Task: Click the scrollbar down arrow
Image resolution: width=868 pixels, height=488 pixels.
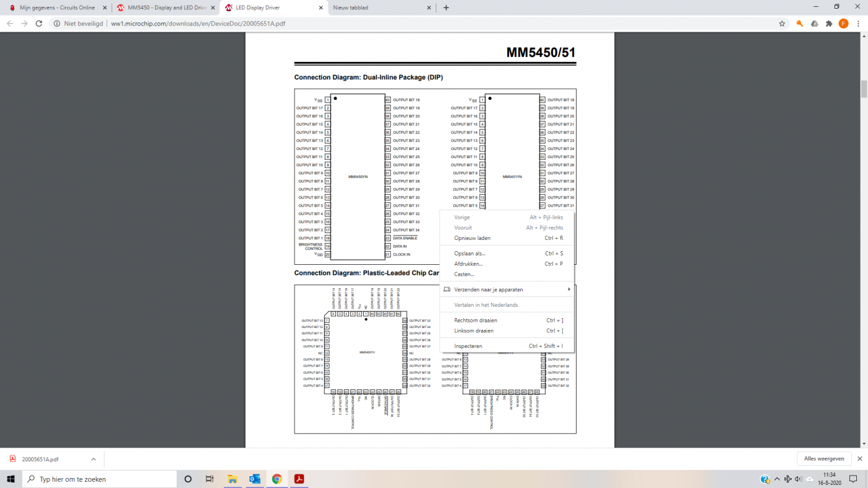Action: [864, 444]
